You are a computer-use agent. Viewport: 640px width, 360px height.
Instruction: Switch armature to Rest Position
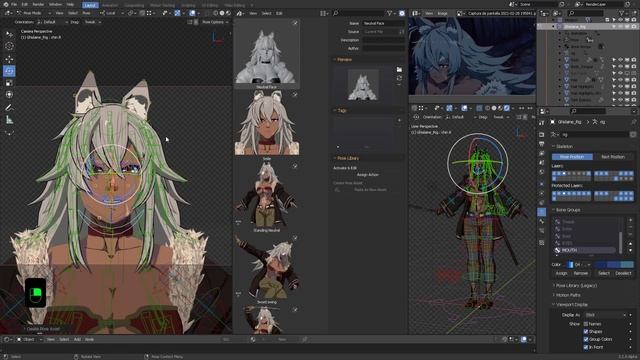pos(613,157)
